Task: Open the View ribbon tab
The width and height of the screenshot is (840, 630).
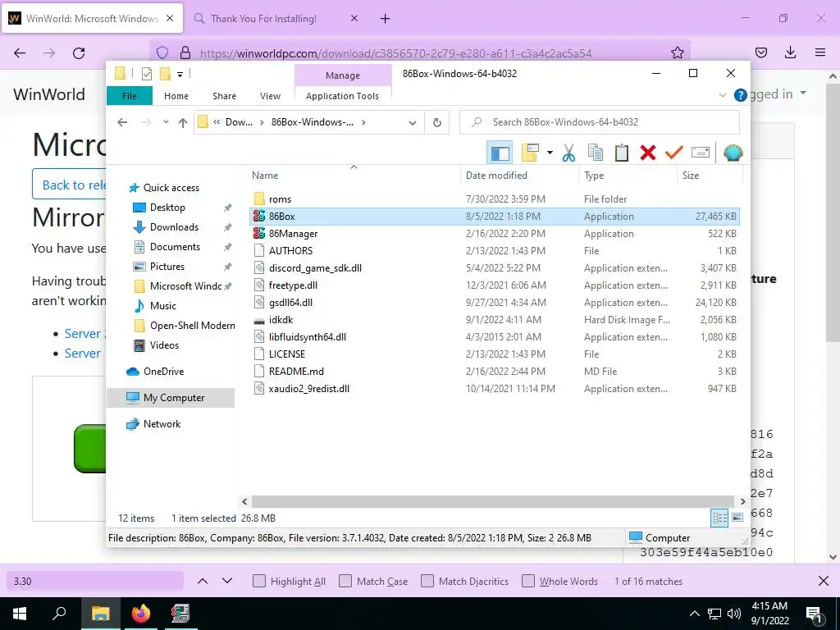Action: click(x=270, y=96)
